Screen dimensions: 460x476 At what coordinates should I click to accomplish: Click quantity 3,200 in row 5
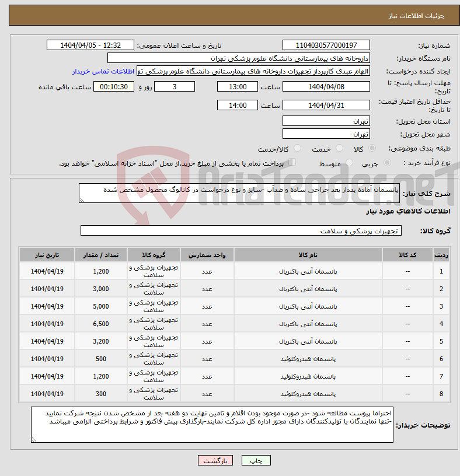(101, 341)
